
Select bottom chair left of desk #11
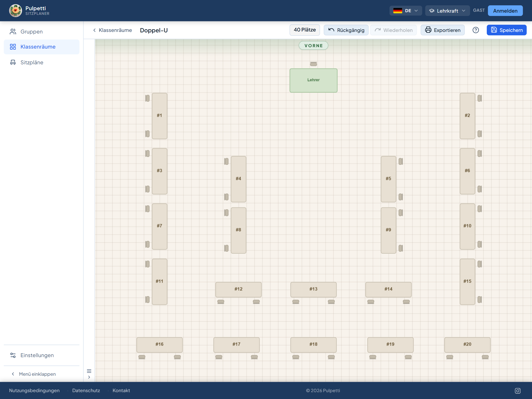pos(147,299)
